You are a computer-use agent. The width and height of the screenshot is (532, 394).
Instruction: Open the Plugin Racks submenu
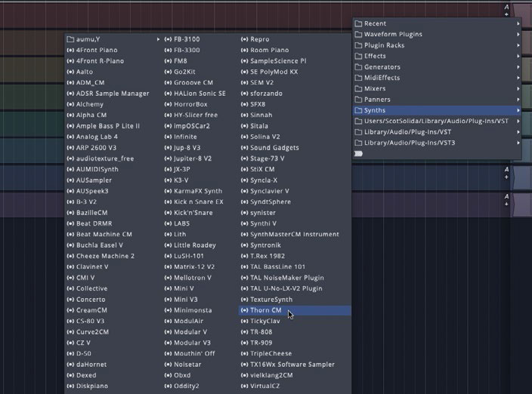[437, 45]
